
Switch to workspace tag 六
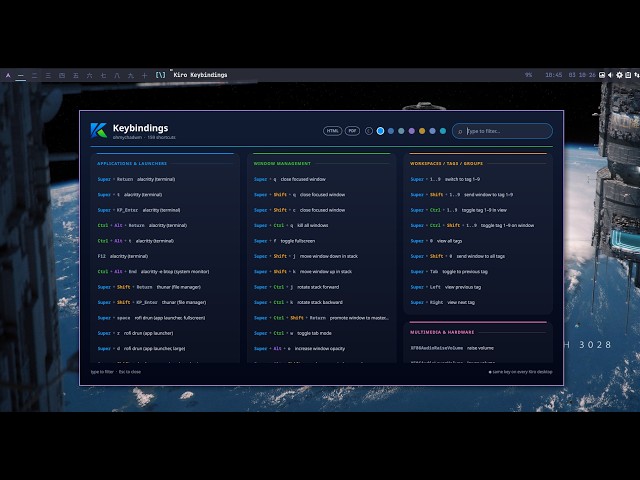coord(89,76)
